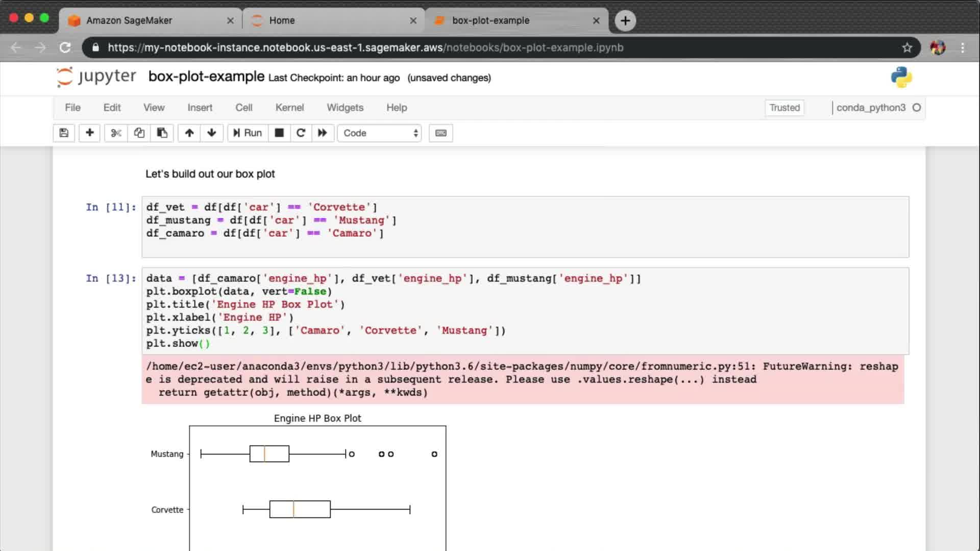Image resolution: width=980 pixels, height=551 pixels.
Task: Open the Kernel menu
Action: tap(289, 108)
